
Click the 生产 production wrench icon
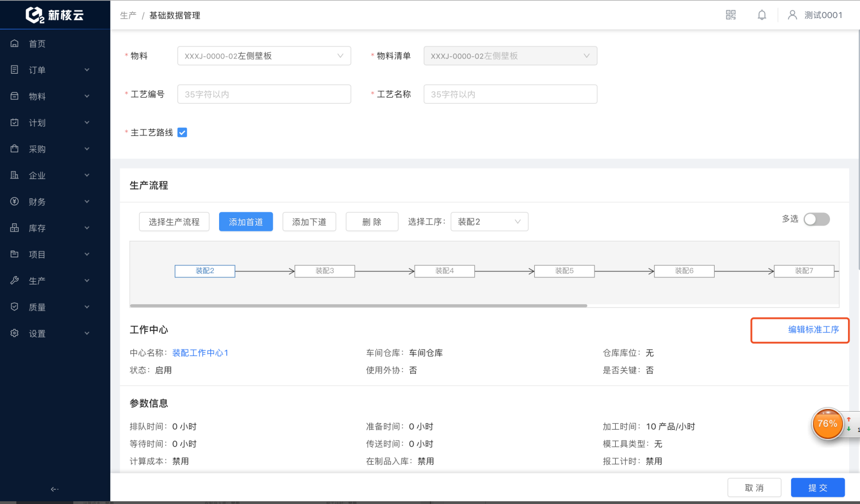15,280
